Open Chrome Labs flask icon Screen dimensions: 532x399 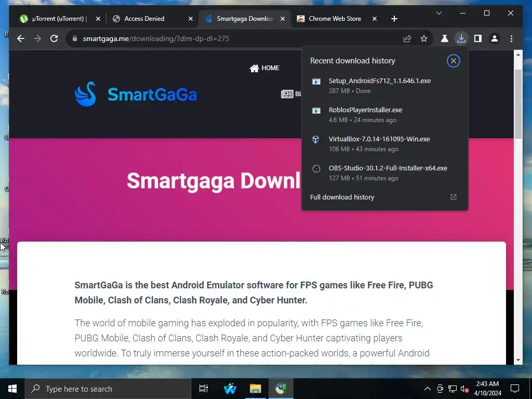[x=445, y=38]
